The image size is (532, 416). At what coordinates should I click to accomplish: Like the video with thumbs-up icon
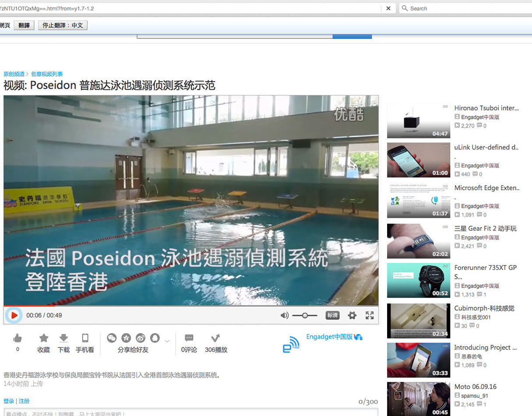pos(18,338)
